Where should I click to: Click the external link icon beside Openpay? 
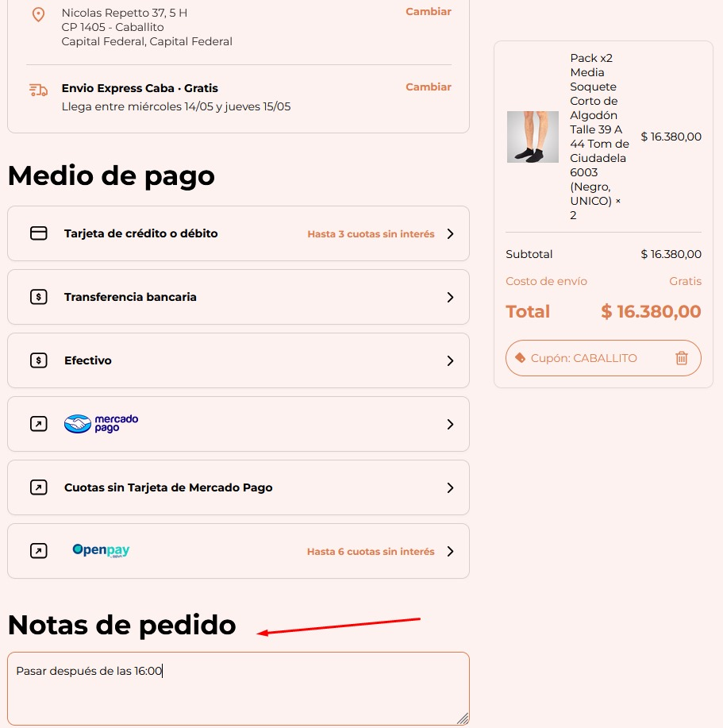(39, 551)
